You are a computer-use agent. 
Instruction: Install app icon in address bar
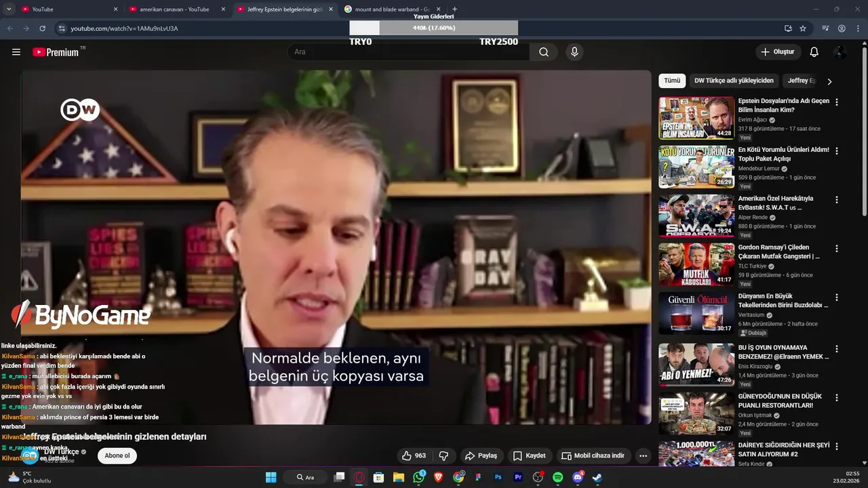788,28
